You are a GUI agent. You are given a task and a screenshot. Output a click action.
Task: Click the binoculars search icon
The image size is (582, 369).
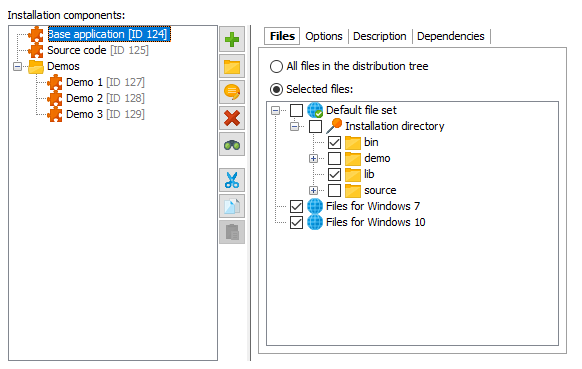pos(232,144)
